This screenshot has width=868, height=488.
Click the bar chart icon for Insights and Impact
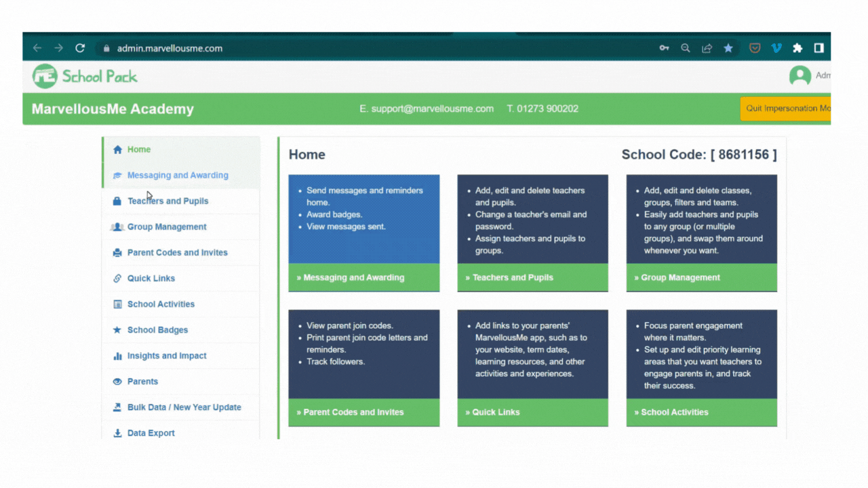[x=117, y=356]
